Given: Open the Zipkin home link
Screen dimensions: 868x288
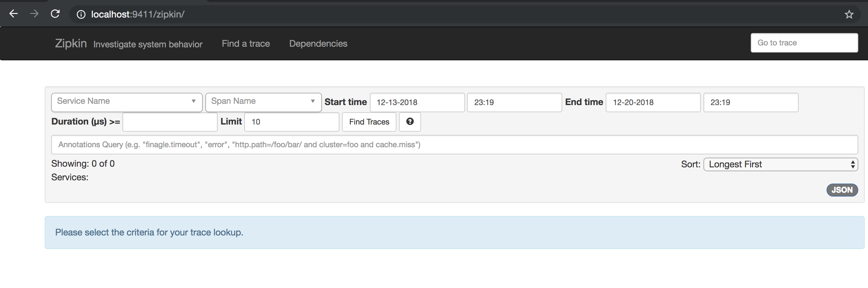Looking at the screenshot, I should point(71,43).
